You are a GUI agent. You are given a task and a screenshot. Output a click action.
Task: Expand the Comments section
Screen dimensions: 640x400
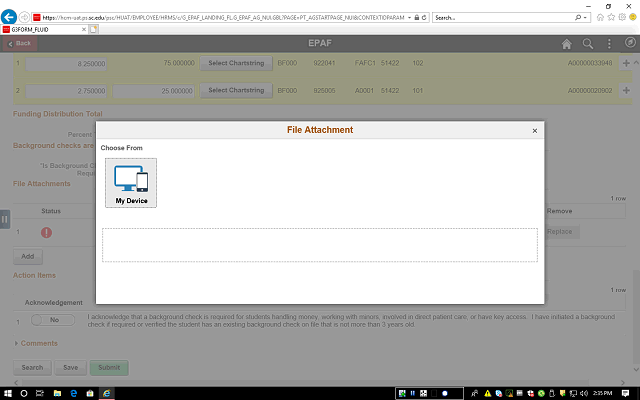tap(36, 343)
